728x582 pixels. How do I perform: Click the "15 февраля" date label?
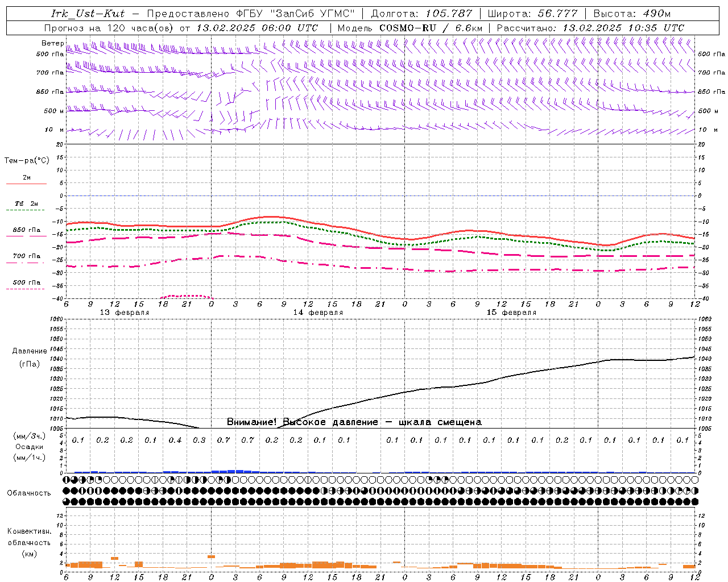(x=511, y=313)
